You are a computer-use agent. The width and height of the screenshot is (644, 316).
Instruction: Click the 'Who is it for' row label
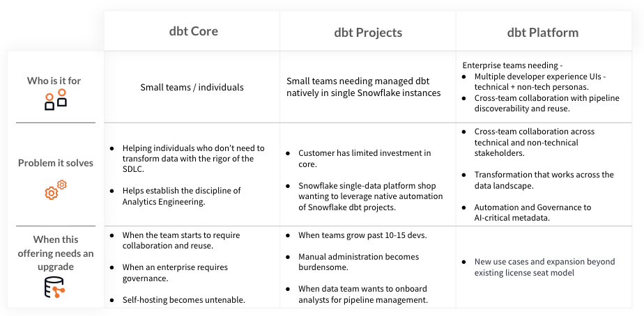pyautogui.click(x=54, y=81)
